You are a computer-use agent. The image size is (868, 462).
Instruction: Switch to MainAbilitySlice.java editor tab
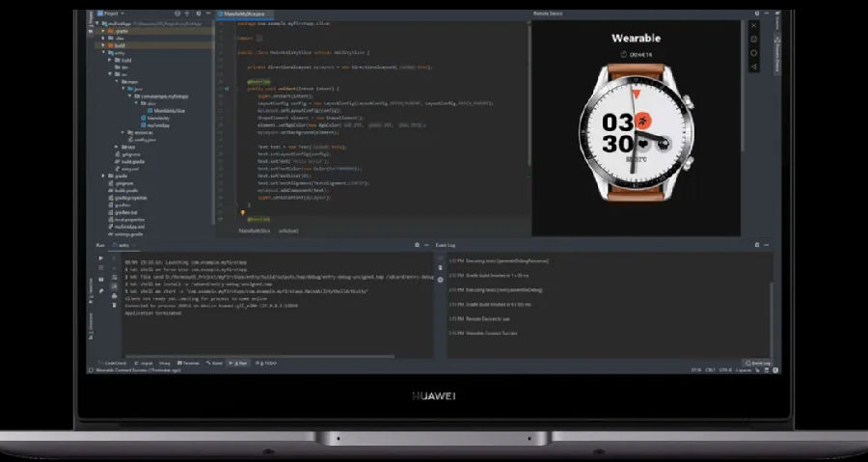pyautogui.click(x=242, y=14)
